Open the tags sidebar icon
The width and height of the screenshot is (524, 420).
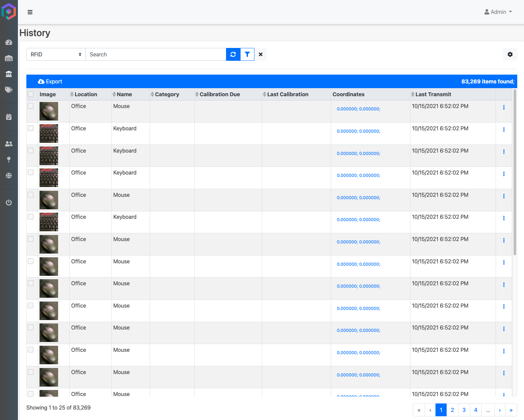click(x=9, y=90)
